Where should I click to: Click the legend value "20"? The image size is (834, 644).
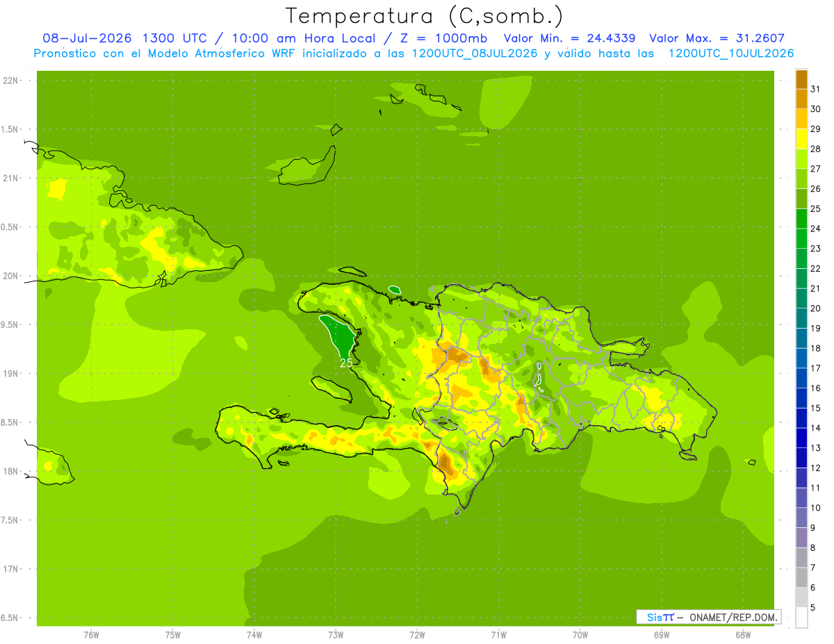pyautogui.click(x=816, y=308)
